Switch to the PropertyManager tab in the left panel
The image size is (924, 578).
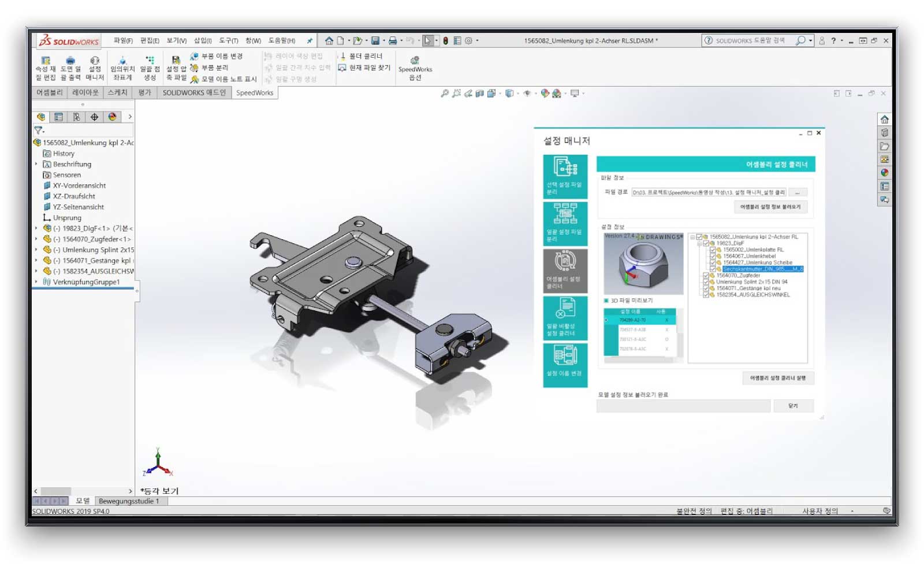click(x=58, y=117)
